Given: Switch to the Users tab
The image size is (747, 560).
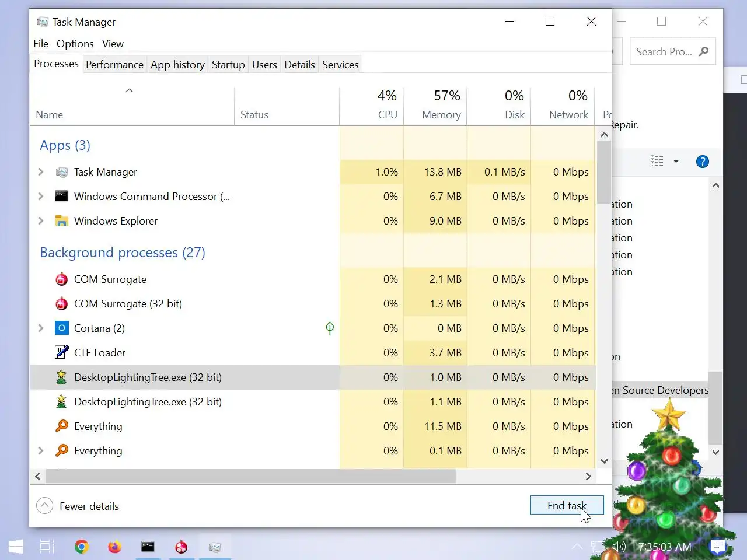Looking at the screenshot, I should (264, 65).
